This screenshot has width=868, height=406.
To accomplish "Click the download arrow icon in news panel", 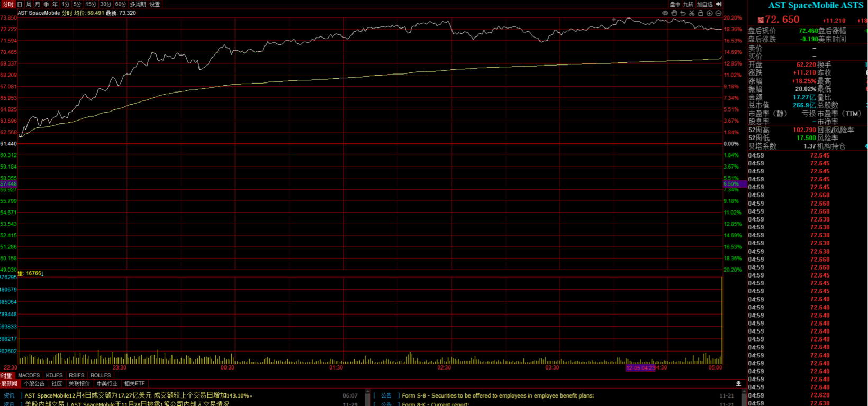I will point(738,384).
